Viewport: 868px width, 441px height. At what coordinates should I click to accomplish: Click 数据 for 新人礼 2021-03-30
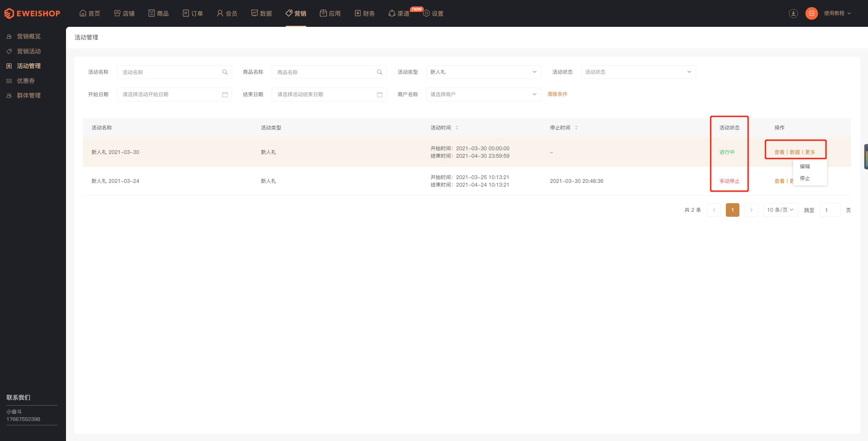click(x=795, y=152)
